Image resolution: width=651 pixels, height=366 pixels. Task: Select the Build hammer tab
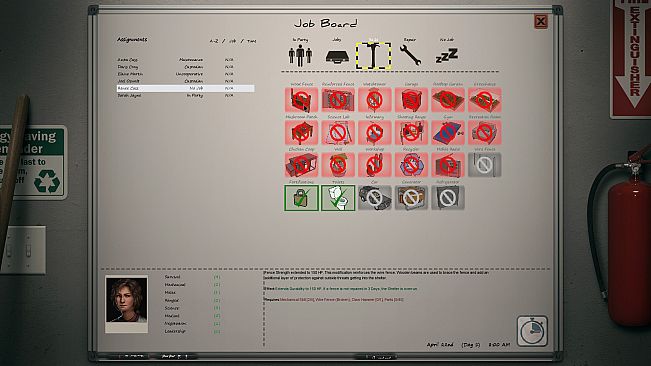(x=373, y=56)
